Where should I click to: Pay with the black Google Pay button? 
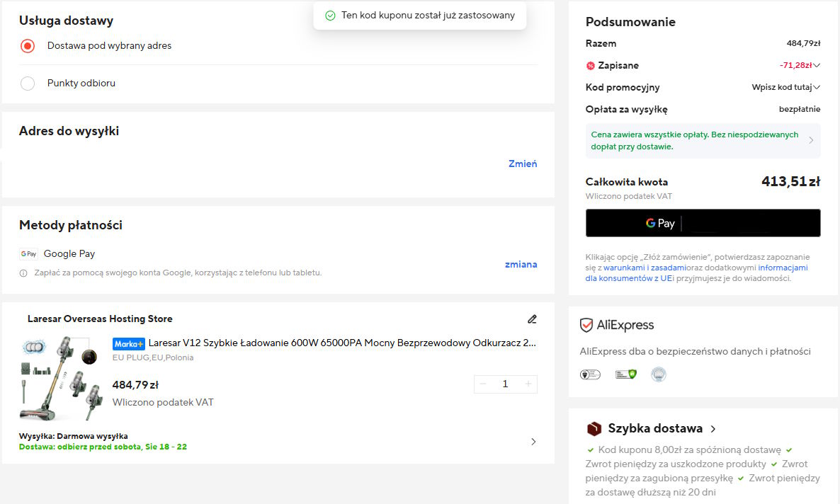703,224
